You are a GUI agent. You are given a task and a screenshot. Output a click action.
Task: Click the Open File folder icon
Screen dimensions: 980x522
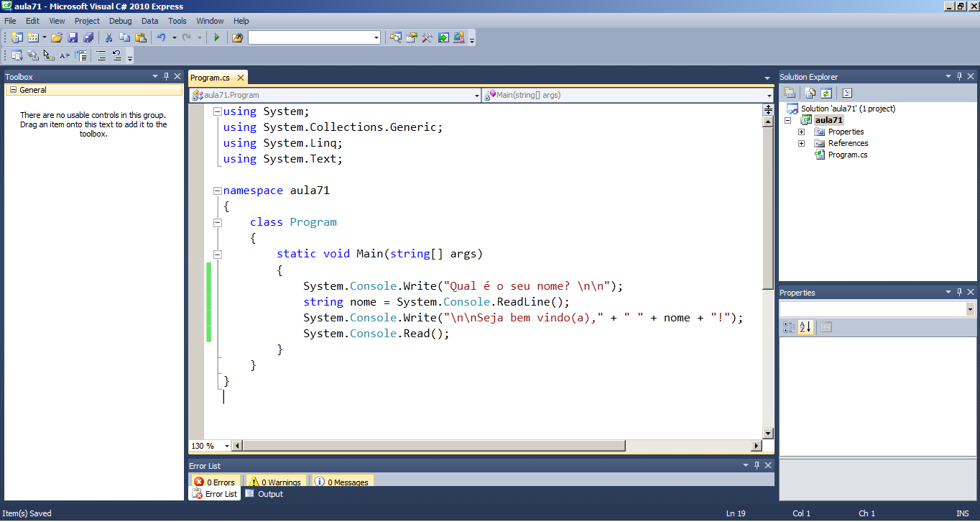[57, 37]
